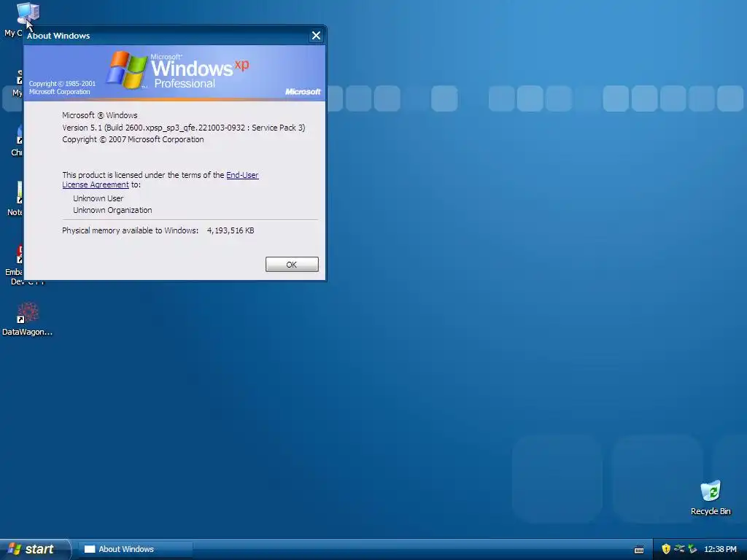Click the Windows XP Professional logo banner
This screenshot has width=747, height=560.
[x=174, y=73]
